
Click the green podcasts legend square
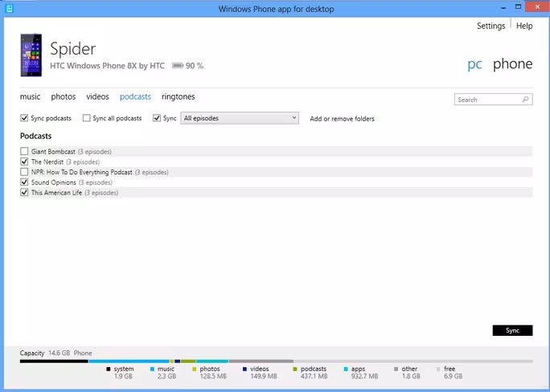pos(295,369)
